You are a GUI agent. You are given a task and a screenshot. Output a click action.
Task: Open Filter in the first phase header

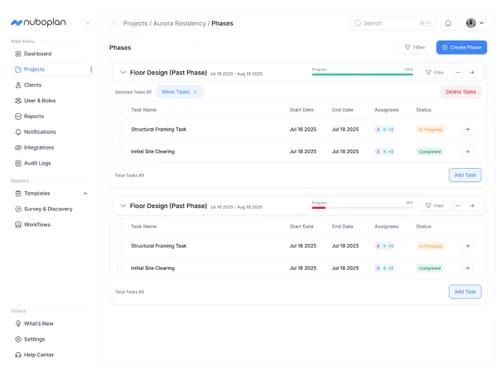click(x=435, y=72)
